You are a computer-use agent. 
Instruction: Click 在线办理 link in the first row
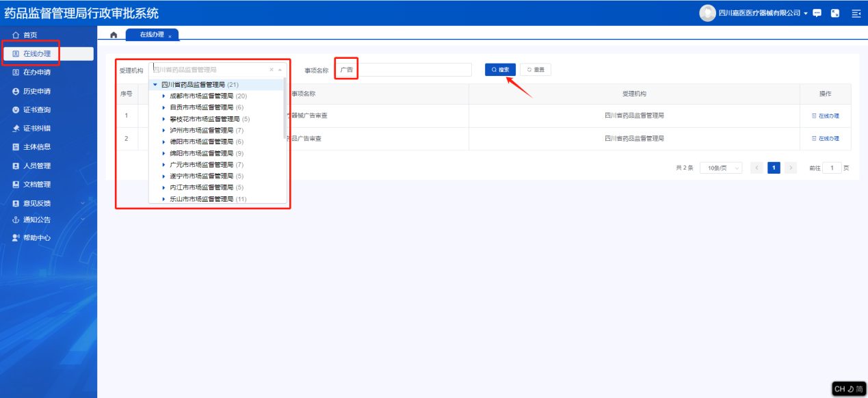[x=826, y=116]
